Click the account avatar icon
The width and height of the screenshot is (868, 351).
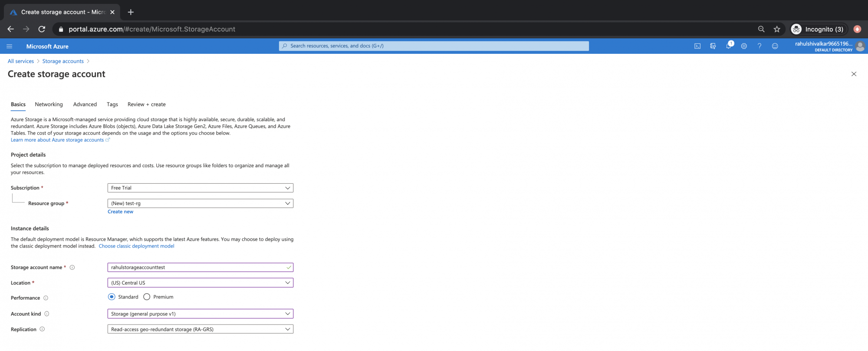pos(860,46)
